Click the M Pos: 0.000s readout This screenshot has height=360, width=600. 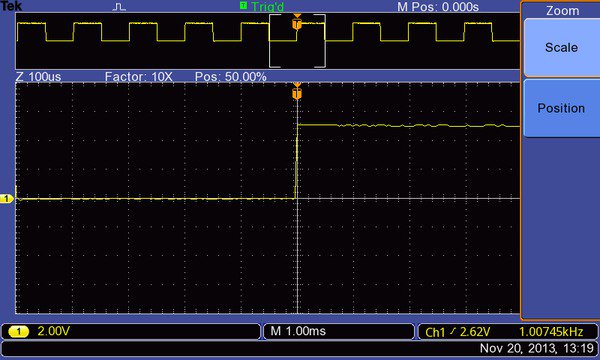click(x=438, y=7)
